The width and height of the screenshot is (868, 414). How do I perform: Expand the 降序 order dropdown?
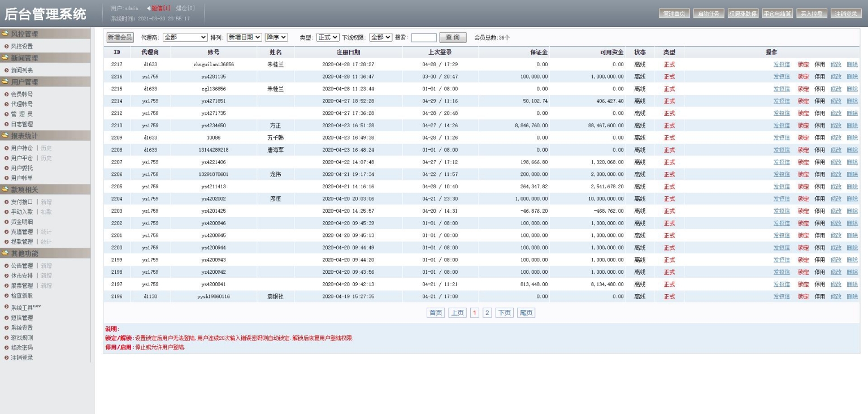pos(276,37)
